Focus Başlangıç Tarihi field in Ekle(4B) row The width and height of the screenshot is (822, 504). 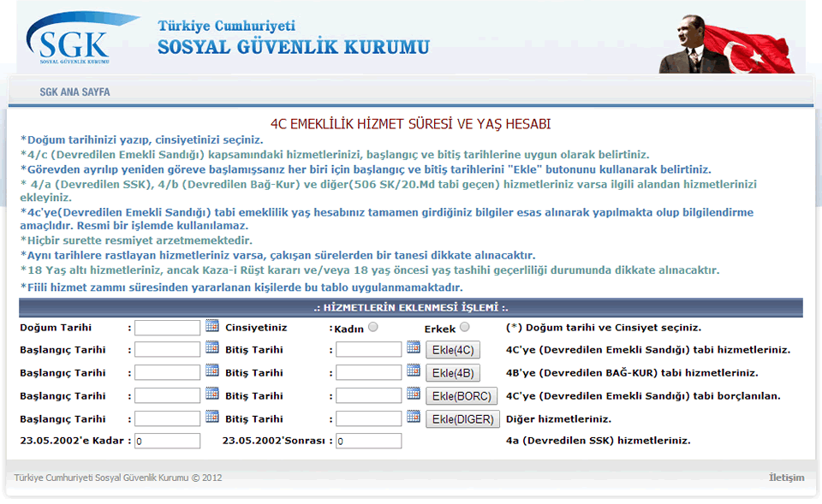pyautogui.click(x=167, y=372)
